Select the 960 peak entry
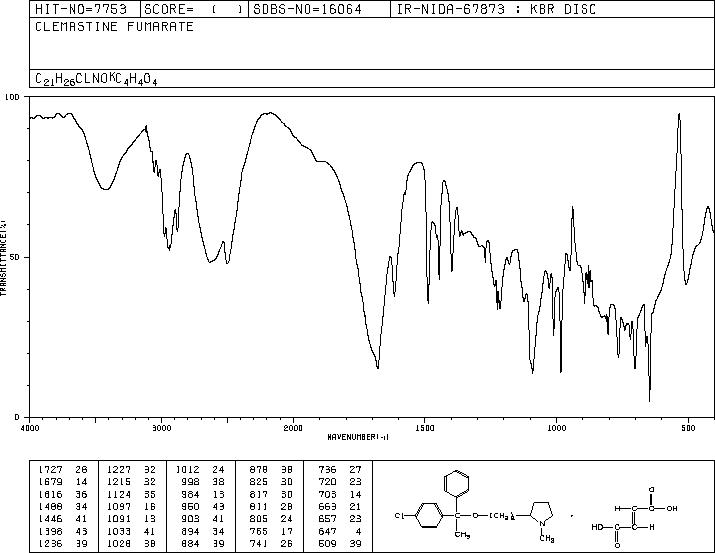Screen dimensions: 715x553 203,506
